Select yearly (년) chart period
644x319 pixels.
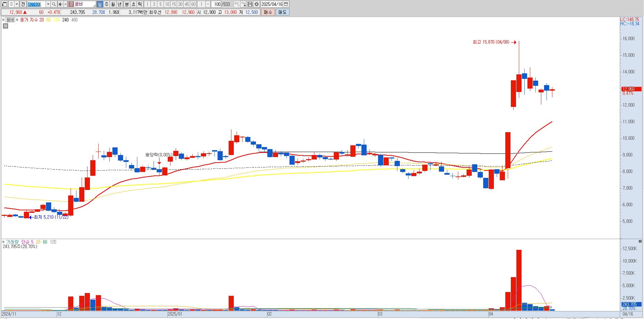tap(120, 4)
